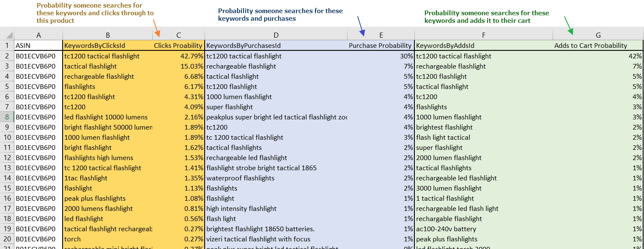
Task: Click the Adds to Cart Probability header
Action: (598, 46)
